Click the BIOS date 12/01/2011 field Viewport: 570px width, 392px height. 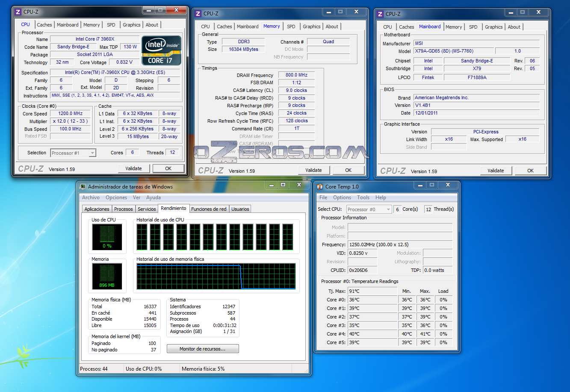[x=476, y=113]
